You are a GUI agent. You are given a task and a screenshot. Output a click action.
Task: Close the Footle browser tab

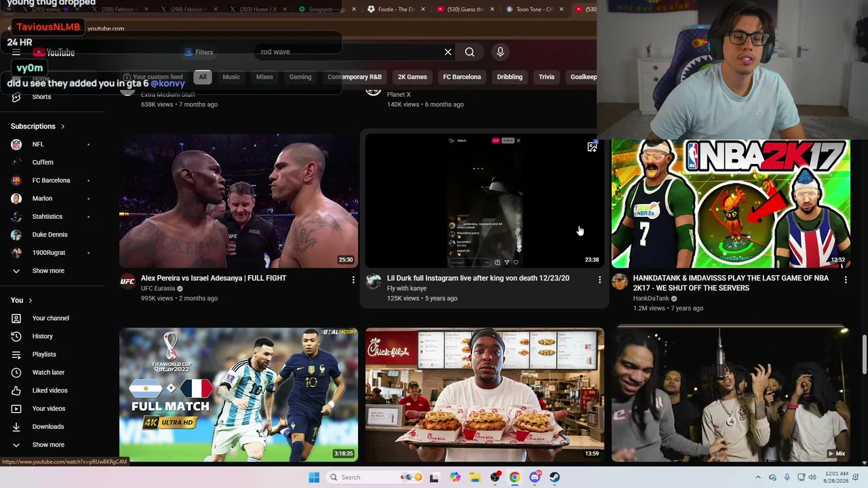[423, 9]
